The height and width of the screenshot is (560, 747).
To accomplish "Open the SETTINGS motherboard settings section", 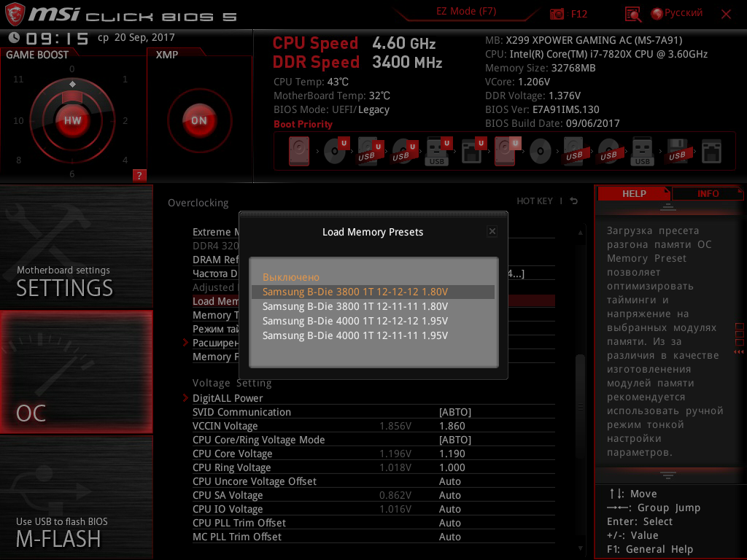I will point(76,246).
